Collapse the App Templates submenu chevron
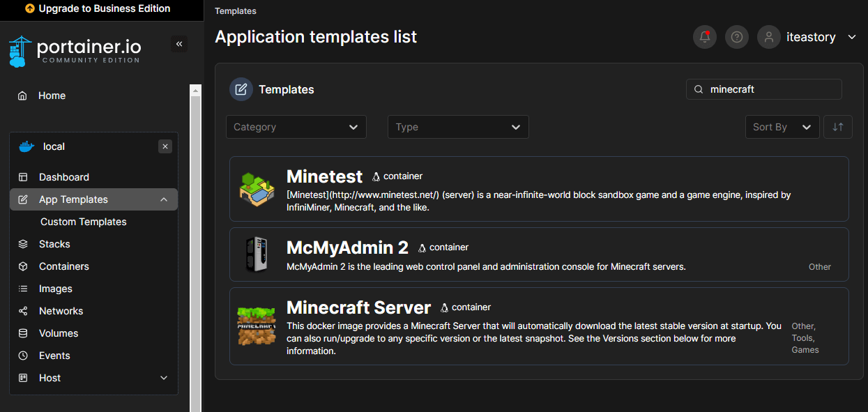Screen dimensions: 868x412 164,199
